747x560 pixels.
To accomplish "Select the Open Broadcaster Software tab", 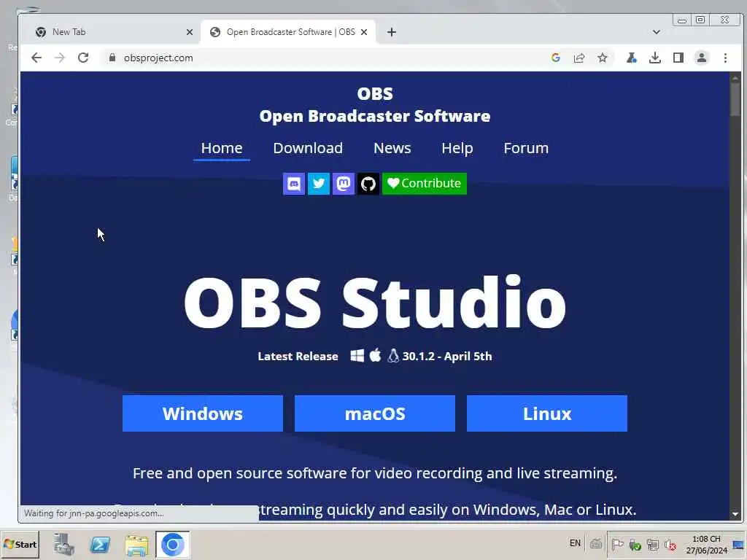I will click(x=289, y=32).
